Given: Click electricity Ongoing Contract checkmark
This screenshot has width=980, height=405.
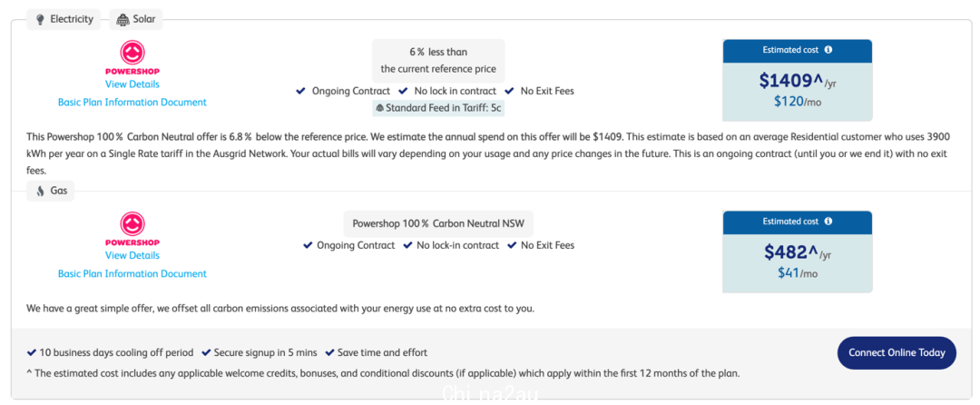Looking at the screenshot, I should coord(301,91).
